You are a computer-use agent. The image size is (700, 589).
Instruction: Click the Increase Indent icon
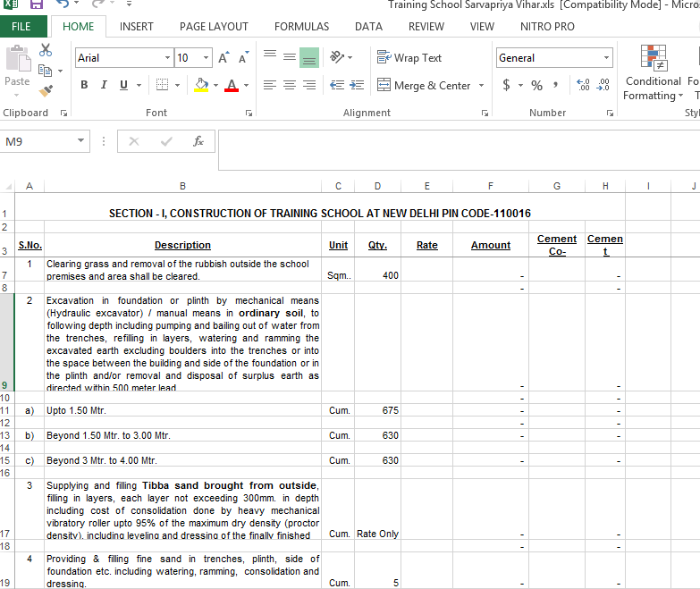pos(357,85)
